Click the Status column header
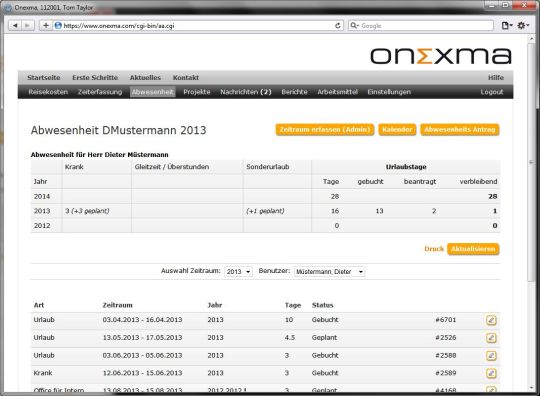Viewport: 540px width, 396px height. (x=322, y=305)
